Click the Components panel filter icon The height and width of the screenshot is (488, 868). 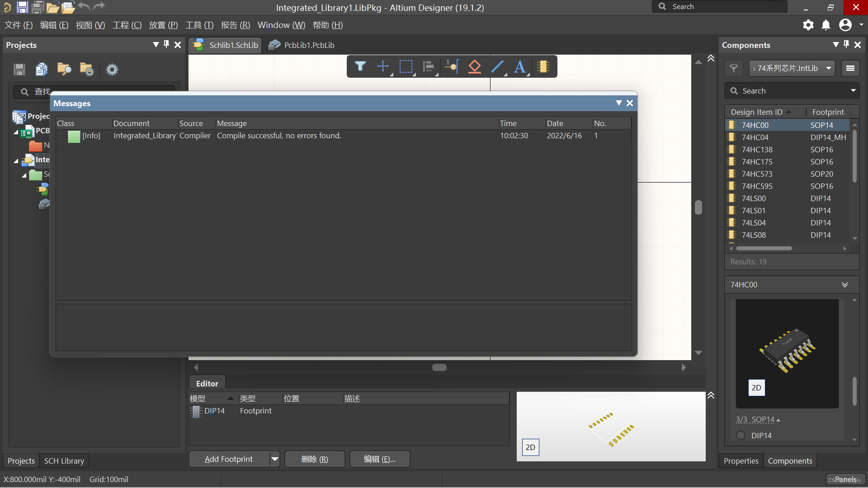tap(734, 68)
